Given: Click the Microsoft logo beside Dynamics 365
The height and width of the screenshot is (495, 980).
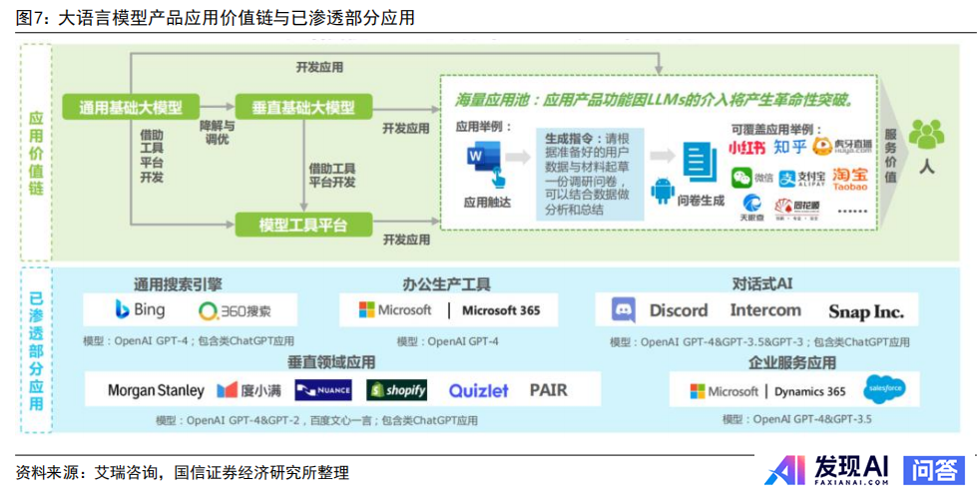Looking at the screenshot, I should [724, 392].
